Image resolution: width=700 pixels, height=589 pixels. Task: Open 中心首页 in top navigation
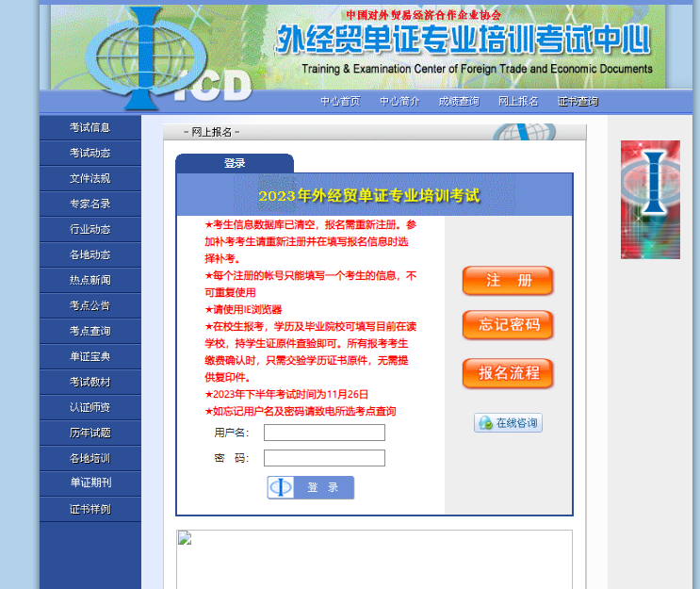340,102
